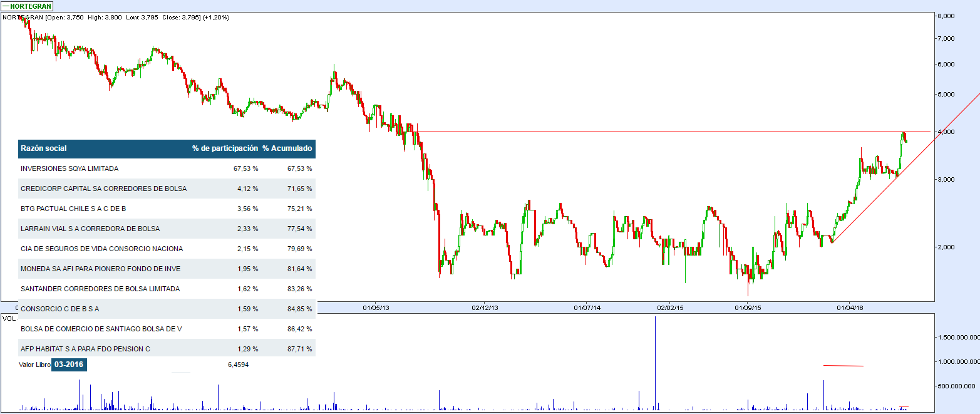This screenshot has height=414, width=980.
Task: Click the 71,65 % accumulated value
Action: (x=299, y=189)
